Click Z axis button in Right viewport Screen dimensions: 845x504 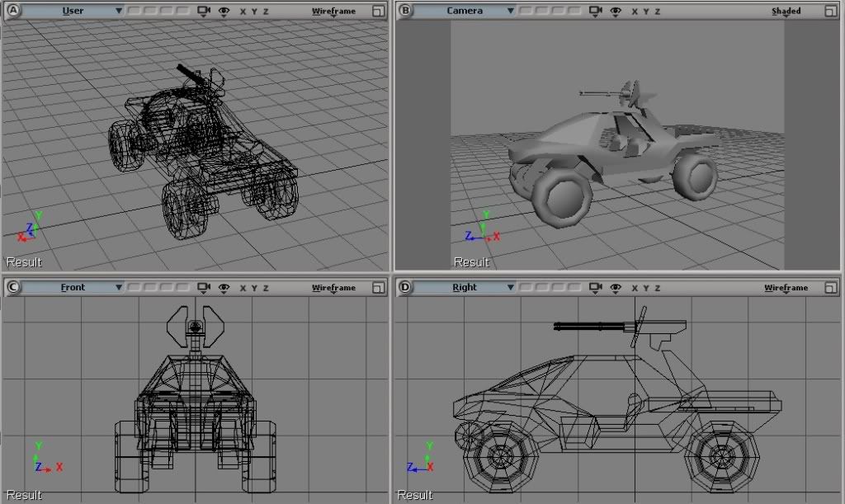(658, 288)
